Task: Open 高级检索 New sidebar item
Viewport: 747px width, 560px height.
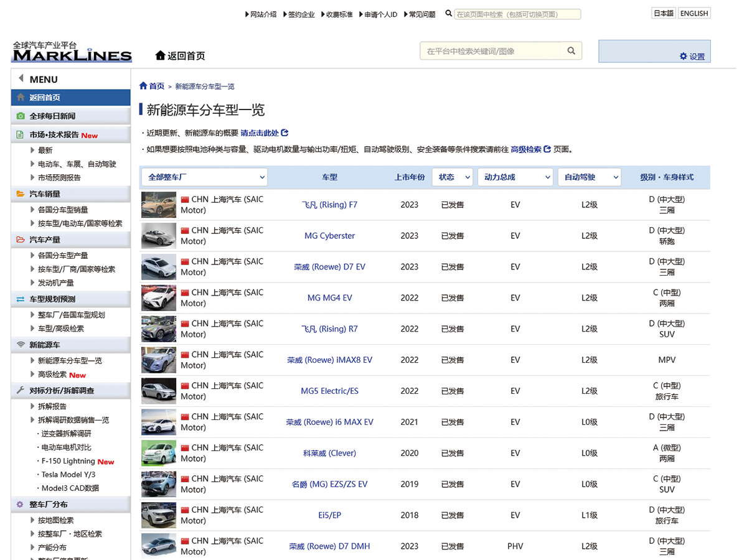Action: [62, 375]
